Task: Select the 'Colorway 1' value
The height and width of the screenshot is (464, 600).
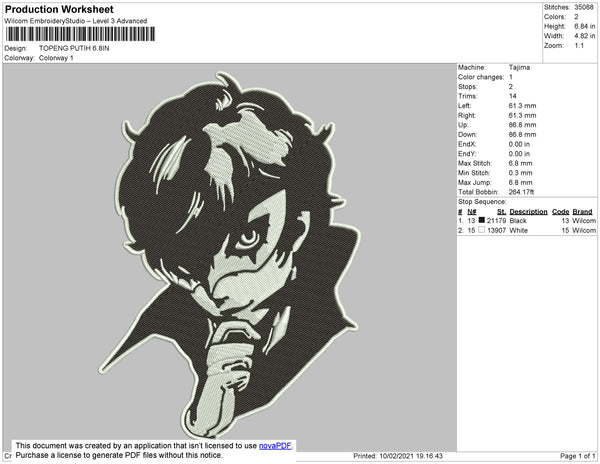Action: click(56, 58)
